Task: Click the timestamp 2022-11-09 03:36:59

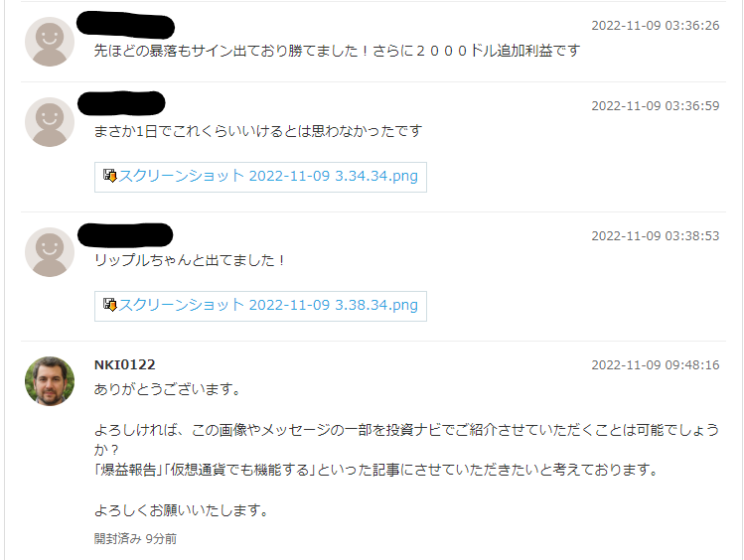Action: click(x=656, y=105)
